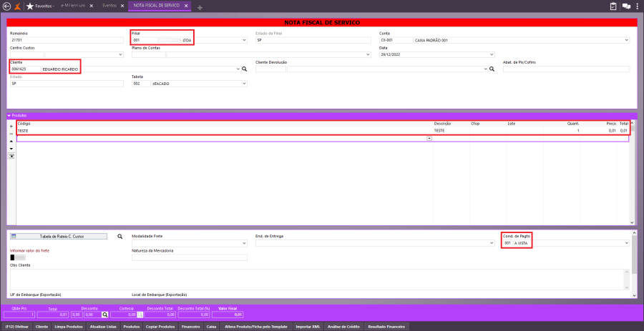Click the Cliente code 0061625 field
The height and width of the screenshot is (331, 644).
click(25, 69)
